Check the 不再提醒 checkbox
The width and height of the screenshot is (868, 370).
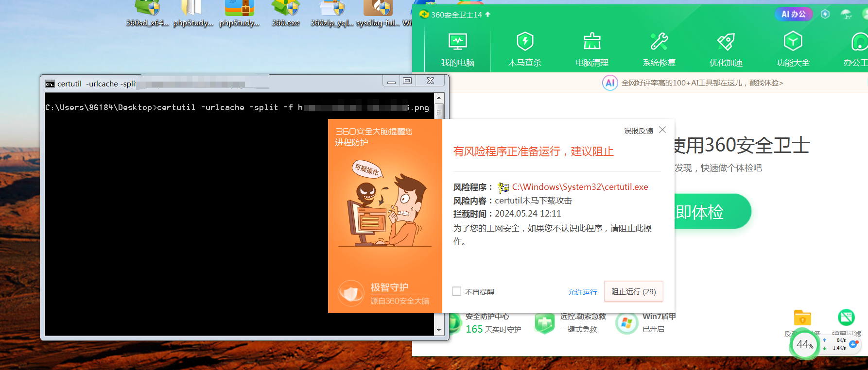(456, 291)
